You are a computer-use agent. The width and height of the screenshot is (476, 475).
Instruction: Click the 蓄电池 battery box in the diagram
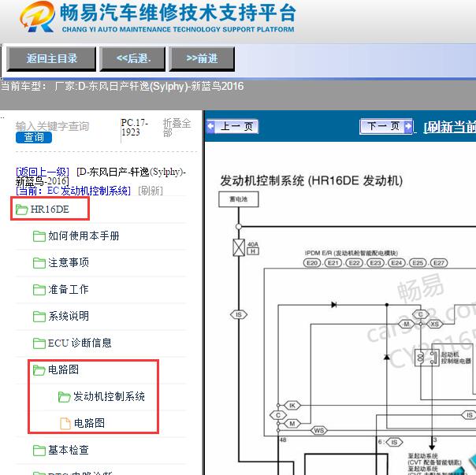click(239, 199)
